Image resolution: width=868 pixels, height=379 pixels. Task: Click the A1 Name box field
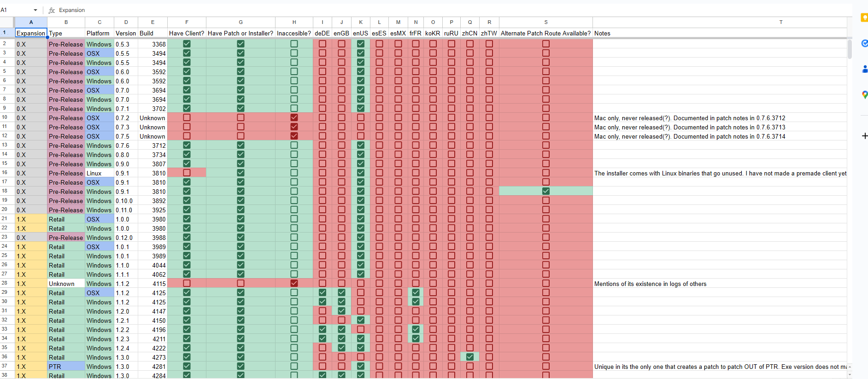click(16, 10)
